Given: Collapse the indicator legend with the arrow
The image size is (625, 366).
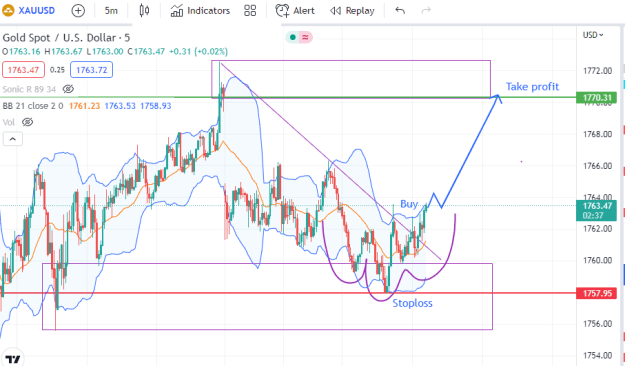Looking at the screenshot, I should coord(13,139).
